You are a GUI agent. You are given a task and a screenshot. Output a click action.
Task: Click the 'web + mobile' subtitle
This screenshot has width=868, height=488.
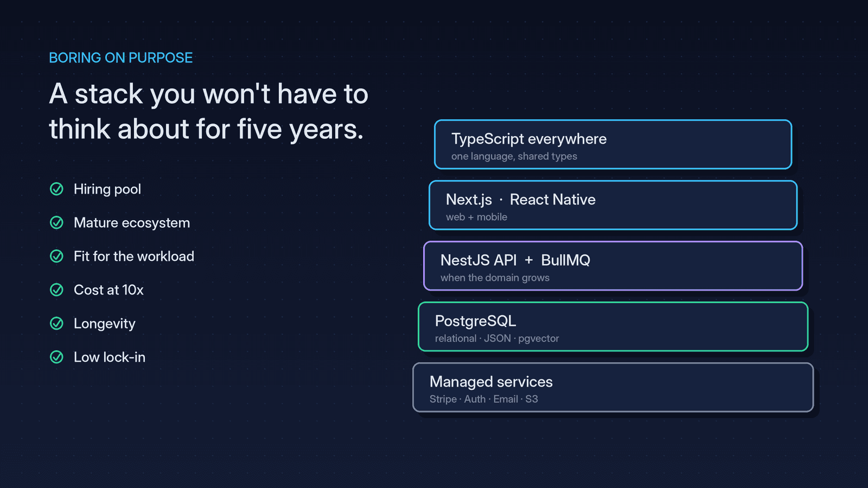pyautogui.click(x=476, y=217)
